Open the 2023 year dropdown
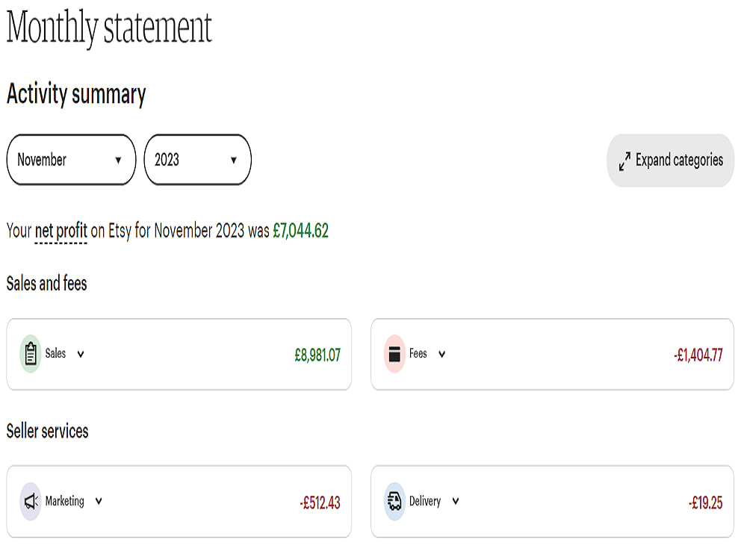 [198, 160]
